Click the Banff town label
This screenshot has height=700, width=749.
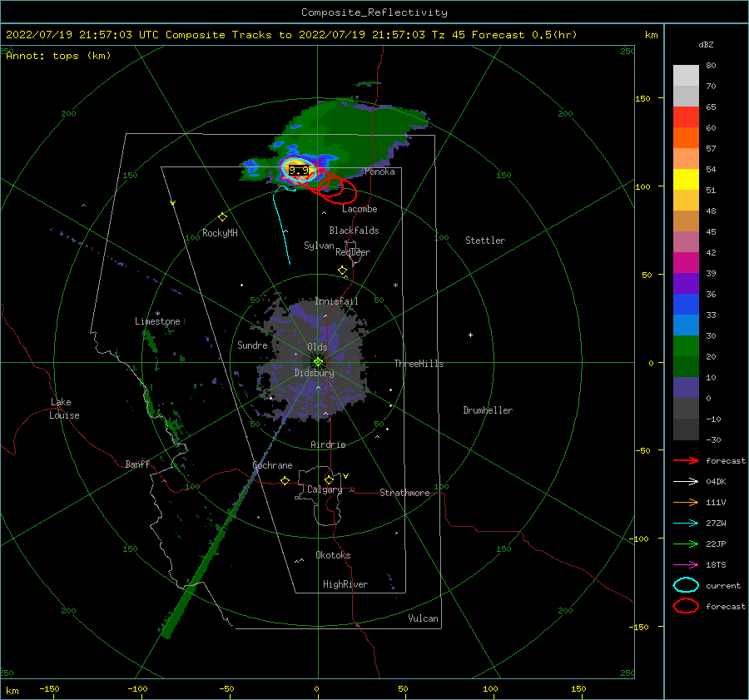click(137, 464)
